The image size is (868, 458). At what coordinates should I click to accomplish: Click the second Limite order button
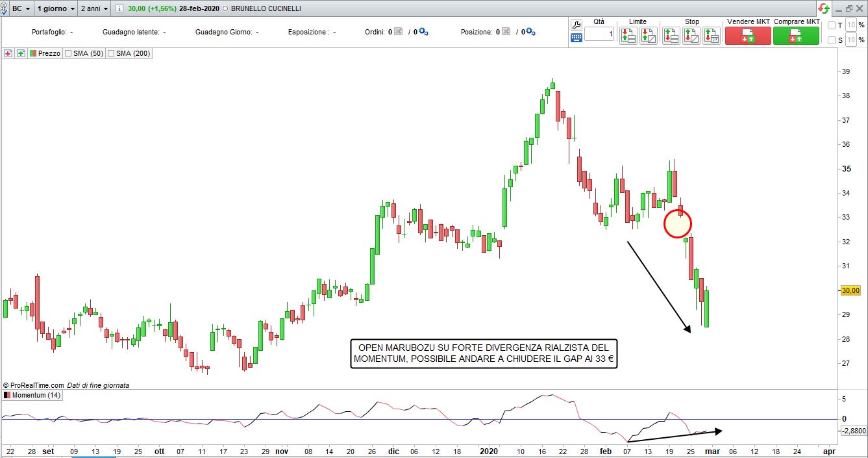click(648, 36)
